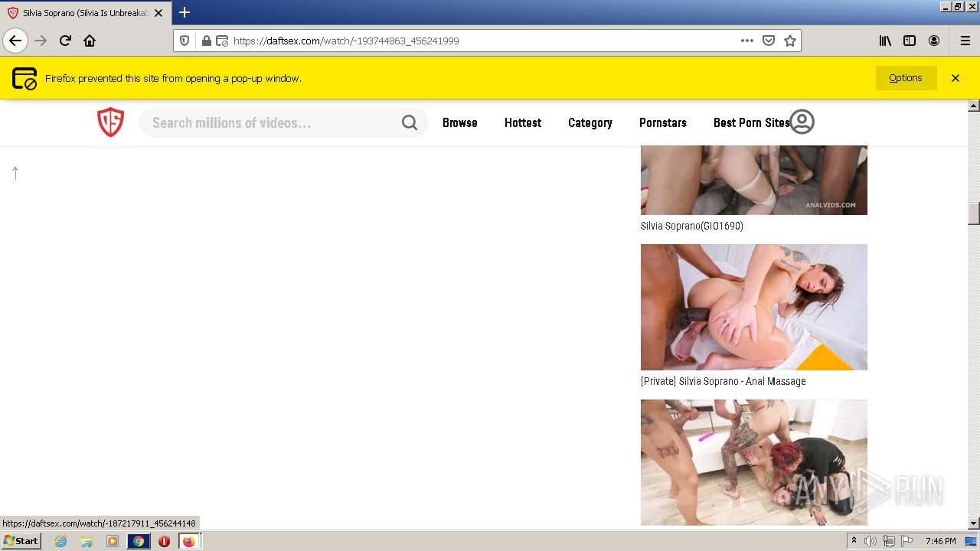Screen dimensions: 980x551
Task: Bookmark this page with the star
Action: click(790, 41)
